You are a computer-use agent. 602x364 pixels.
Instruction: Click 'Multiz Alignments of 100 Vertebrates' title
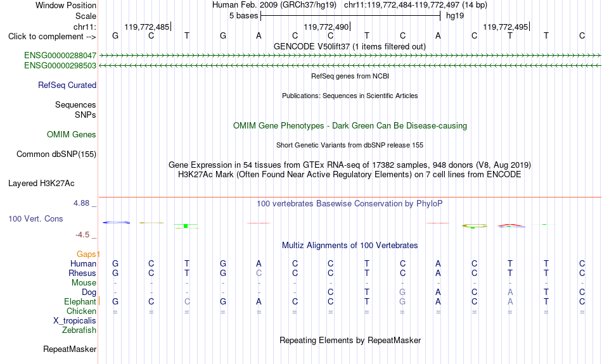(x=350, y=246)
